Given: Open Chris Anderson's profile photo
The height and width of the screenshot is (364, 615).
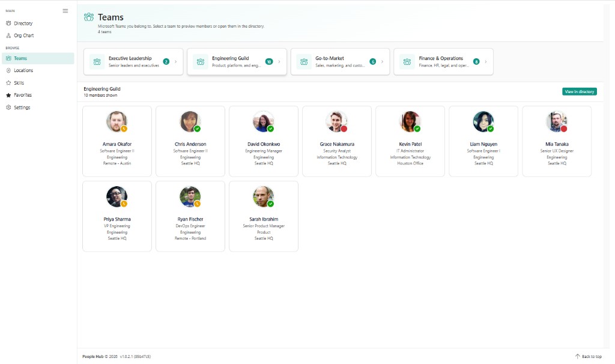Looking at the screenshot, I should point(190,121).
